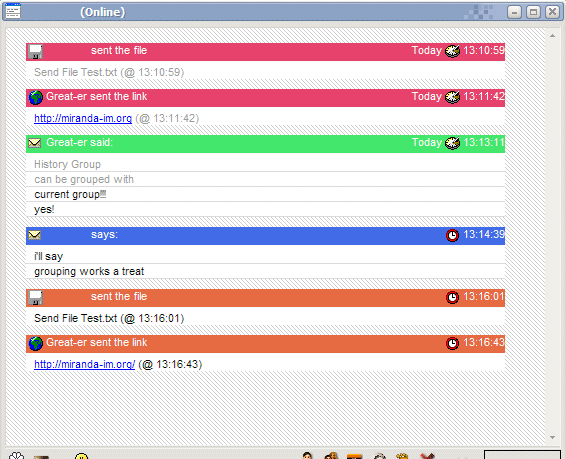Click the history icon next to 13:10:59
Screen dimensions: 566x459
[x=452, y=51]
